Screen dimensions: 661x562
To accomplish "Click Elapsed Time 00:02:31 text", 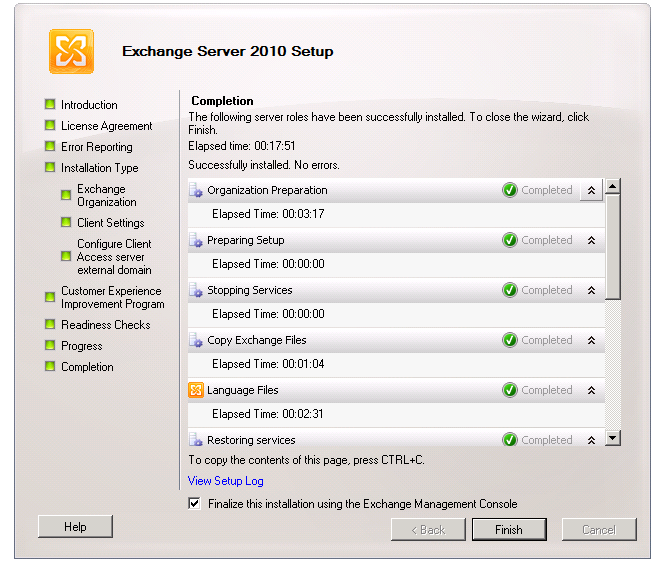I will (268, 414).
